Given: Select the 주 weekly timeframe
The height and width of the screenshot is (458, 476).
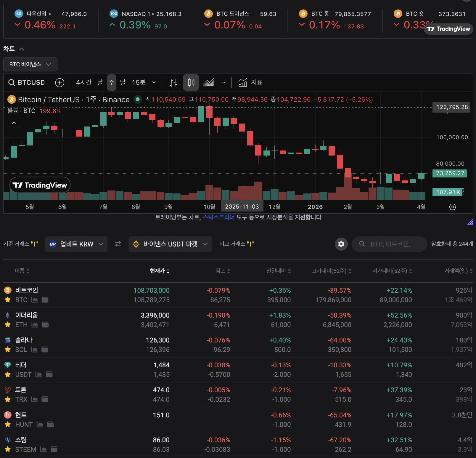Looking at the screenshot, I should (x=112, y=82).
